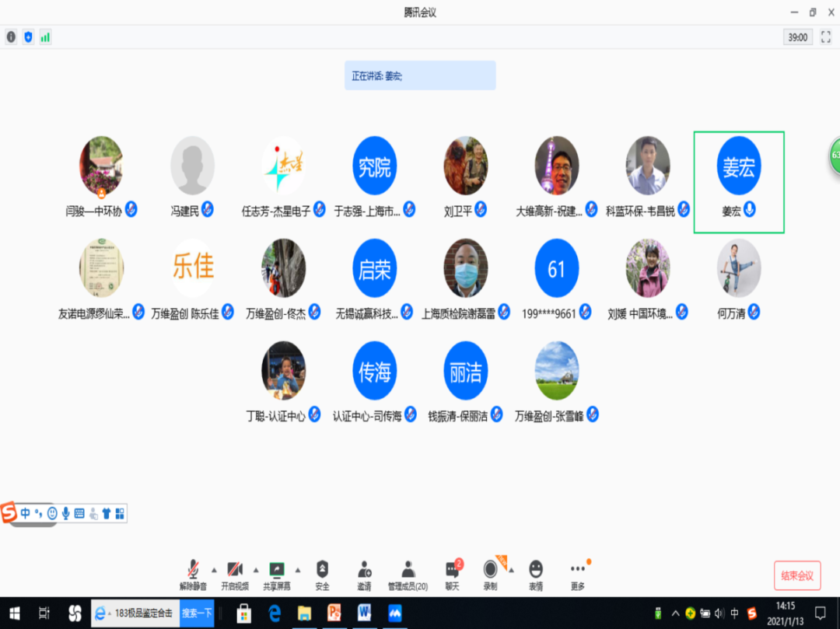The image size is (840, 629).
Task: Open Windows notification center
Action: [821, 613]
